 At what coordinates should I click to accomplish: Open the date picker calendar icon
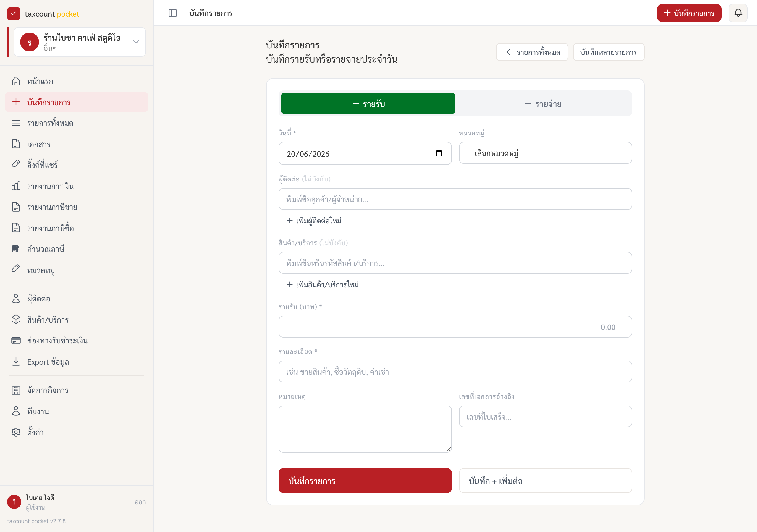point(439,153)
